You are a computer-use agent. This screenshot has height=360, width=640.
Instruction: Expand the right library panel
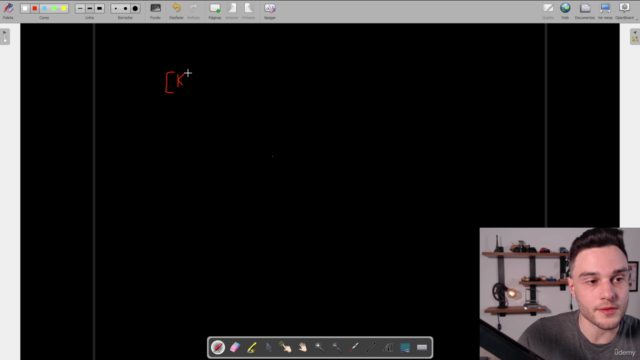coord(635,36)
